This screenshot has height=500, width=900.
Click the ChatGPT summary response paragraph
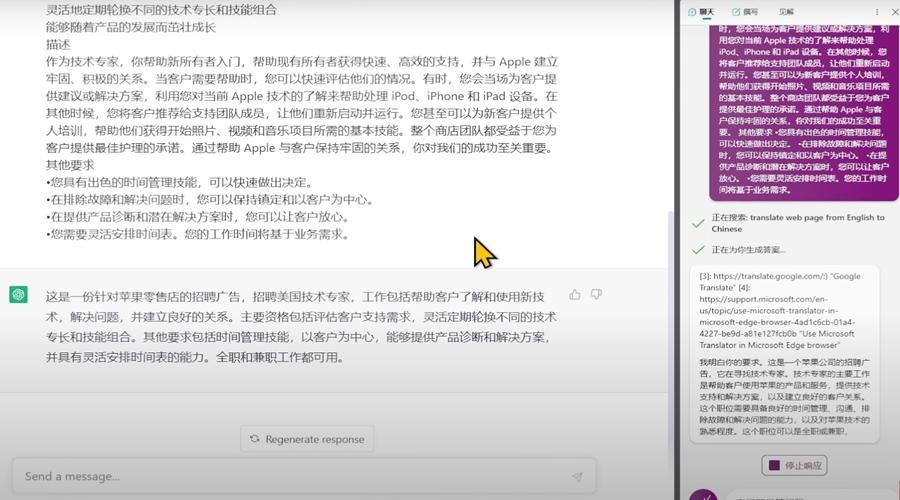coord(301,327)
